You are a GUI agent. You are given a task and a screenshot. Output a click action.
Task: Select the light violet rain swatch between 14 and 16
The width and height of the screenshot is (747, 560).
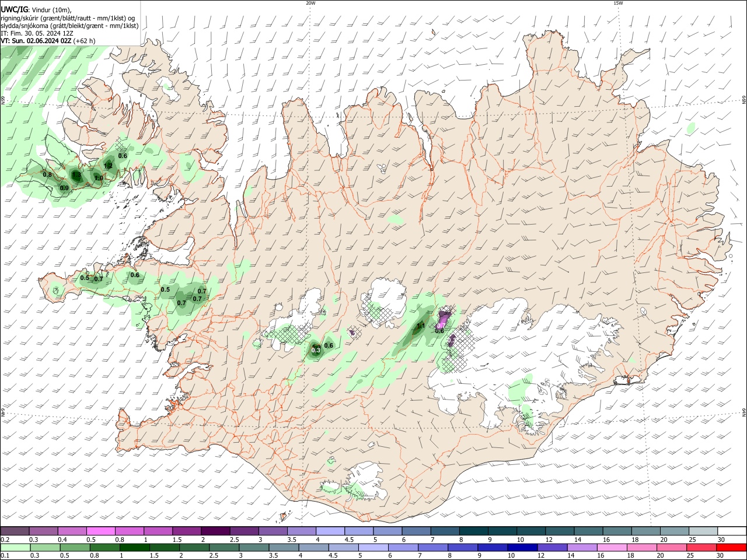point(581,547)
